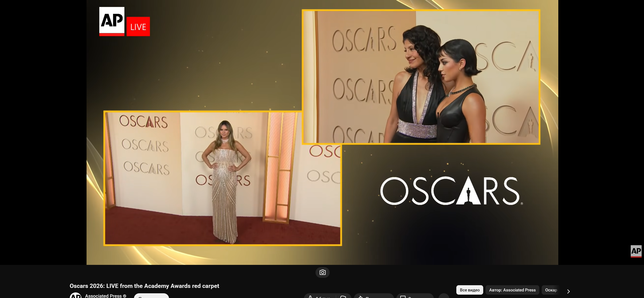Click the AP channel watermark on video corner
Image resolution: width=644 pixels, height=298 pixels.
click(636, 251)
